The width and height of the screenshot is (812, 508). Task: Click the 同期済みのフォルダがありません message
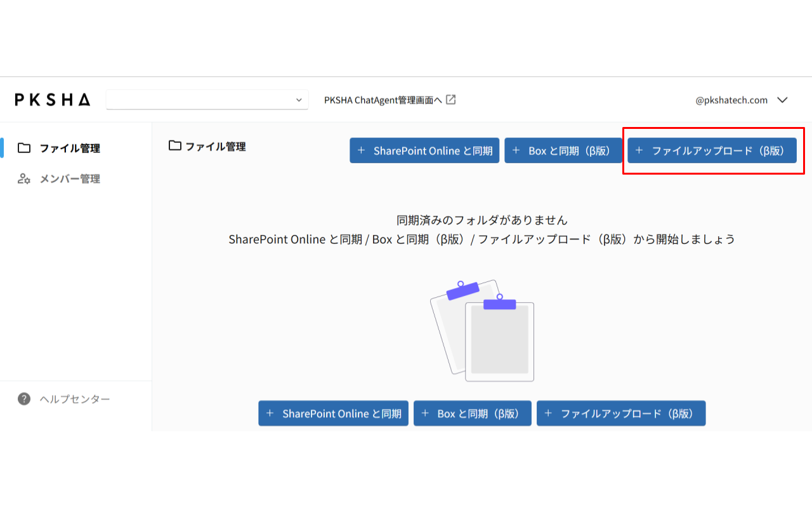[x=482, y=220]
